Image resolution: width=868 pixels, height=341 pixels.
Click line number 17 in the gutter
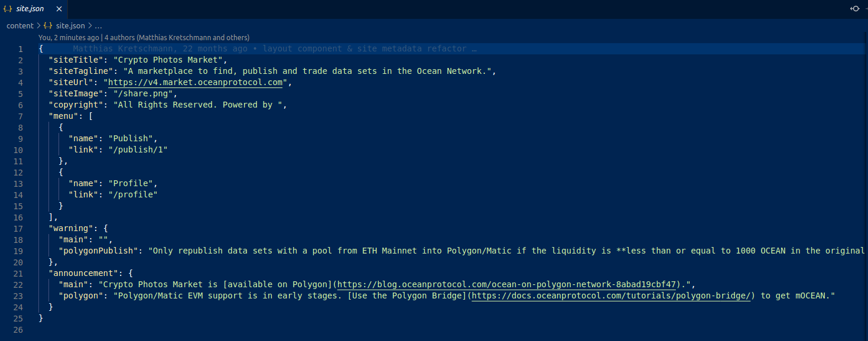coord(18,228)
